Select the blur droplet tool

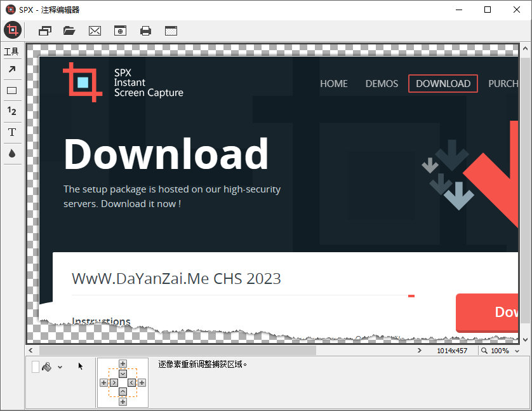pyautogui.click(x=12, y=153)
